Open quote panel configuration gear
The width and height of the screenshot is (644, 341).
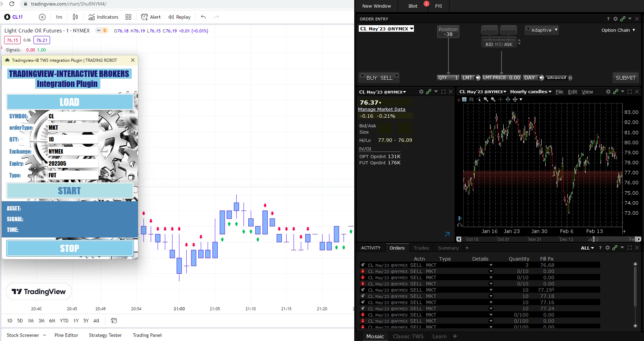(x=421, y=92)
